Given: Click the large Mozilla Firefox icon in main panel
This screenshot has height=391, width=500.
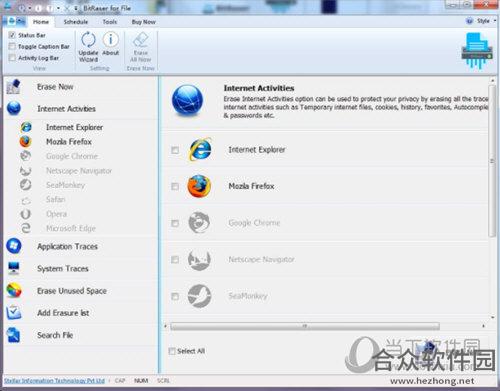Looking at the screenshot, I should click(x=199, y=186).
